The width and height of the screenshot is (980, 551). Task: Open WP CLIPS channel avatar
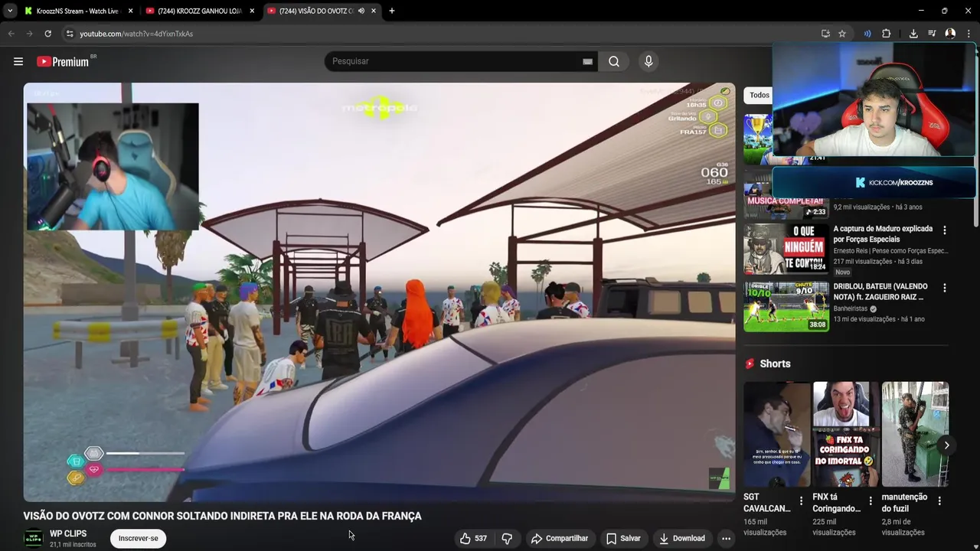pos(33,539)
